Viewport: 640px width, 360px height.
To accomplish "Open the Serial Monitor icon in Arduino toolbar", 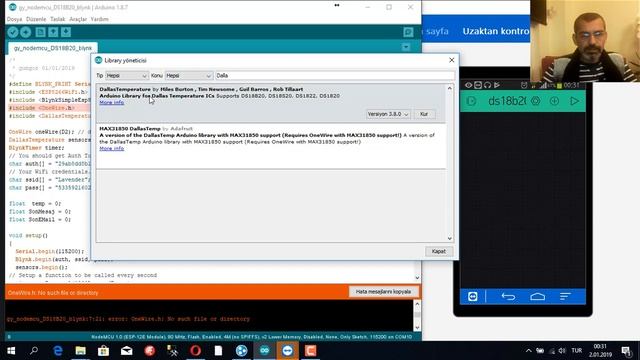I will pos(408,32).
